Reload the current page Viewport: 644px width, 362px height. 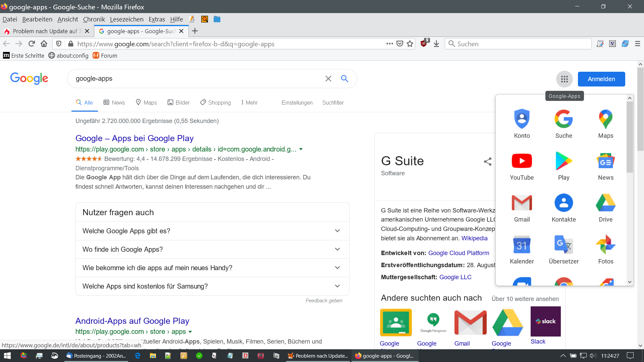pyautogui.click(x=32, y=44)
